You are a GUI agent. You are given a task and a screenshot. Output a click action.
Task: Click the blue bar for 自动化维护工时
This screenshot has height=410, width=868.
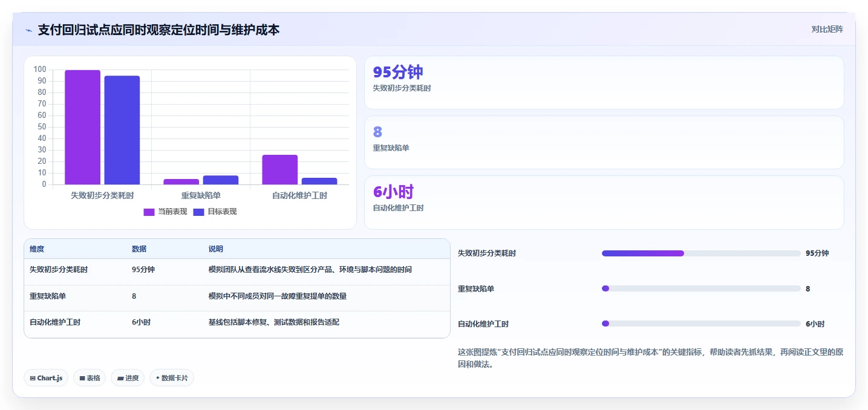click(x=319, y=181)
